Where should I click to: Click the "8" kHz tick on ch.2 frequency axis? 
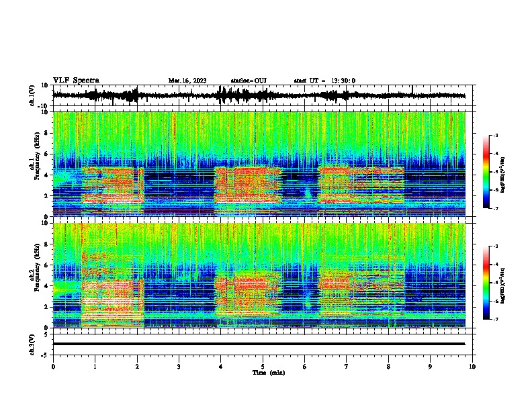pos(47,244)
